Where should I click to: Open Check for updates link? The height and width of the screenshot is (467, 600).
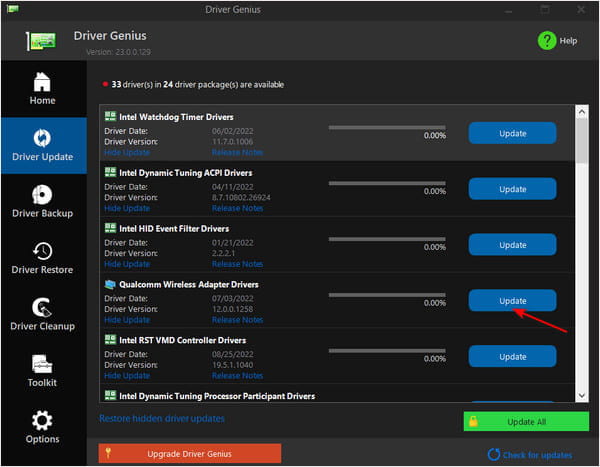pos(537,455)
